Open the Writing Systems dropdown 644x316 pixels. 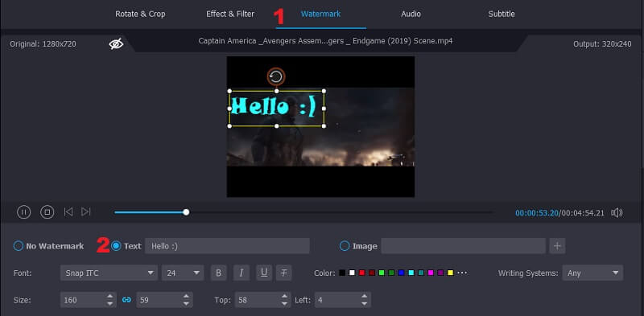click(x=592, y=273)
